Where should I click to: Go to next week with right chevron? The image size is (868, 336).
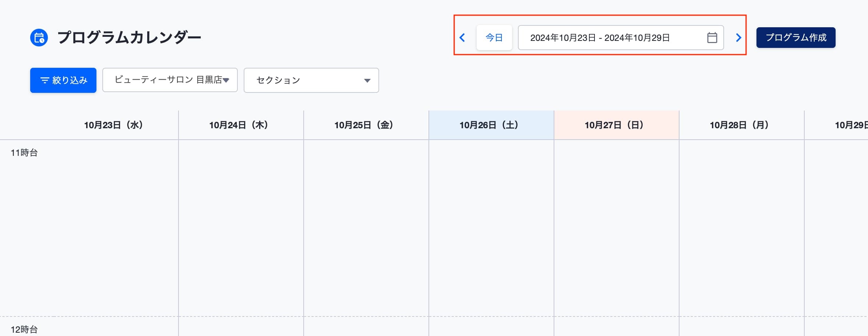click(x=738, y=38)
